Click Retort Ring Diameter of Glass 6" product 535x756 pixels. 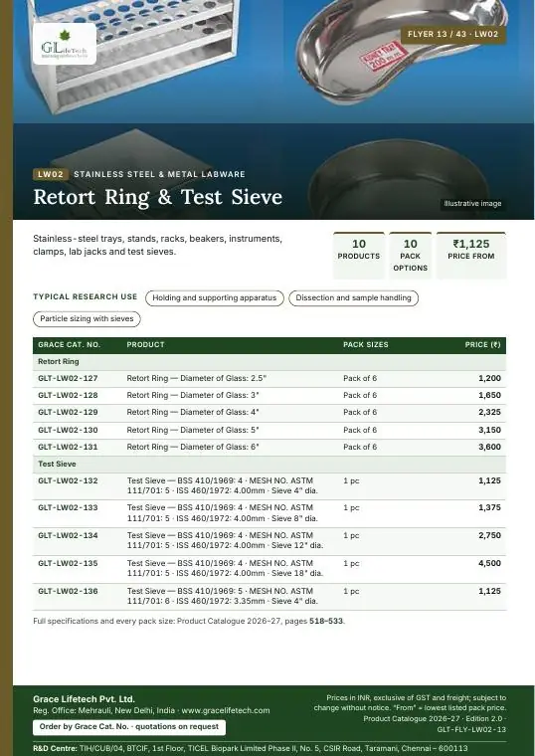click(x=193, y=447)
